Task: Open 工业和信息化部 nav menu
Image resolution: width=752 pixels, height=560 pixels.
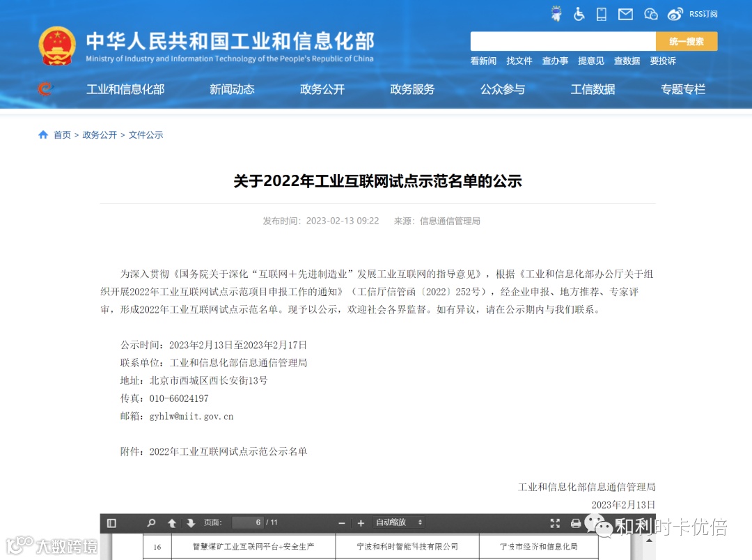Action: [x=125, y=89]
